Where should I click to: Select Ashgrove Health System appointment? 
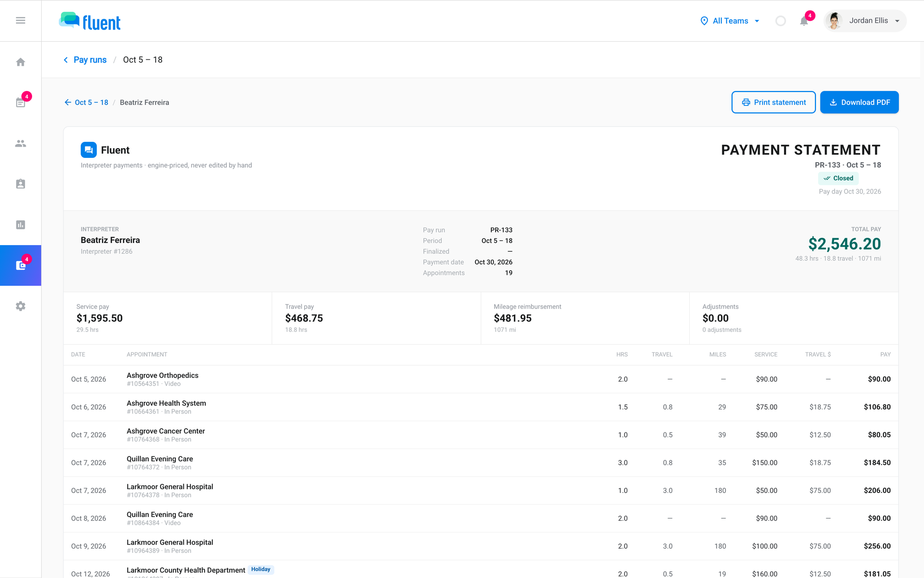[481, 407]
